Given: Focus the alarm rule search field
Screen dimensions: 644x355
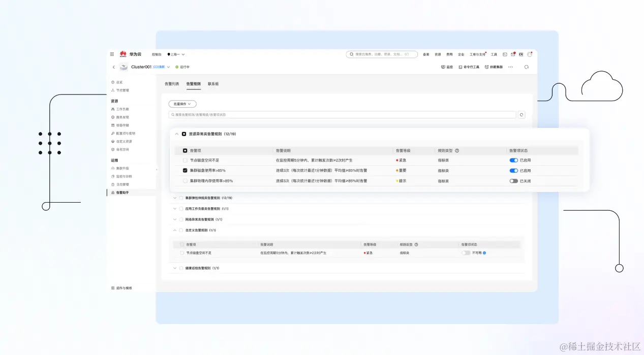Looking at the screenshot, I should tap(343, 115).
